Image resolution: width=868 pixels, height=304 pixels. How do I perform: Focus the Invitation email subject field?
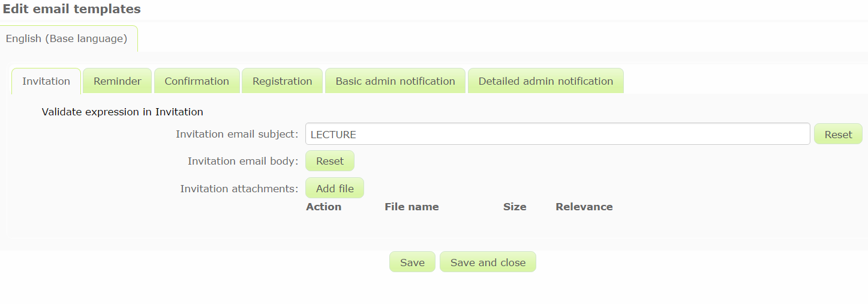pyautogui.click(x=557, y=134)
